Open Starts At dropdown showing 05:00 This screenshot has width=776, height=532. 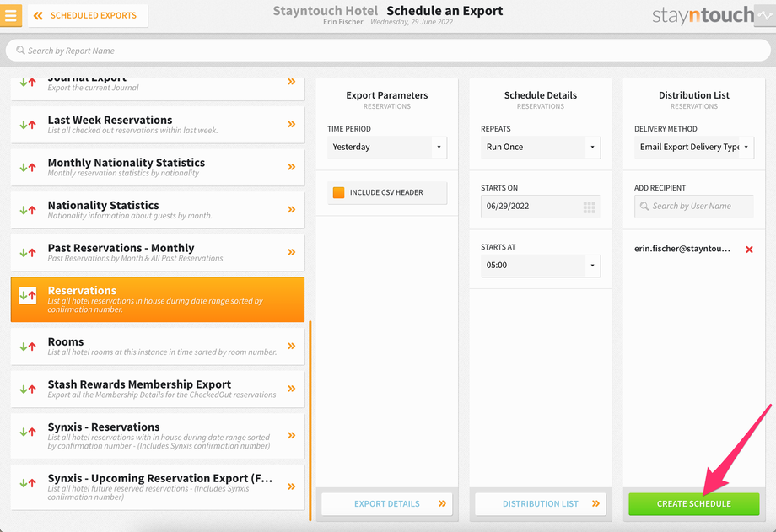[541, 266]
